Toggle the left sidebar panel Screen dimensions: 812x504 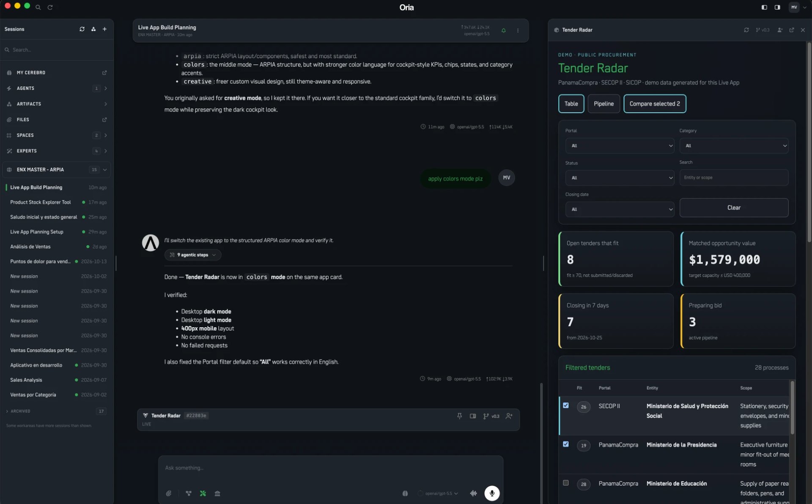[x=764, y=7]
